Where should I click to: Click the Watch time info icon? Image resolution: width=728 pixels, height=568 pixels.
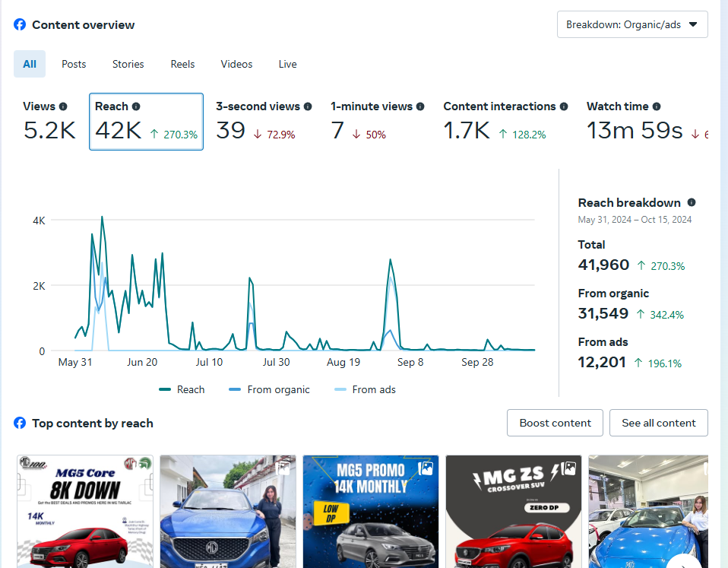click(x=657, y=106)
